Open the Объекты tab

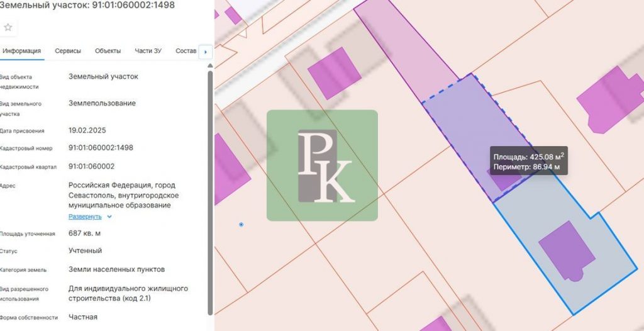108,51
